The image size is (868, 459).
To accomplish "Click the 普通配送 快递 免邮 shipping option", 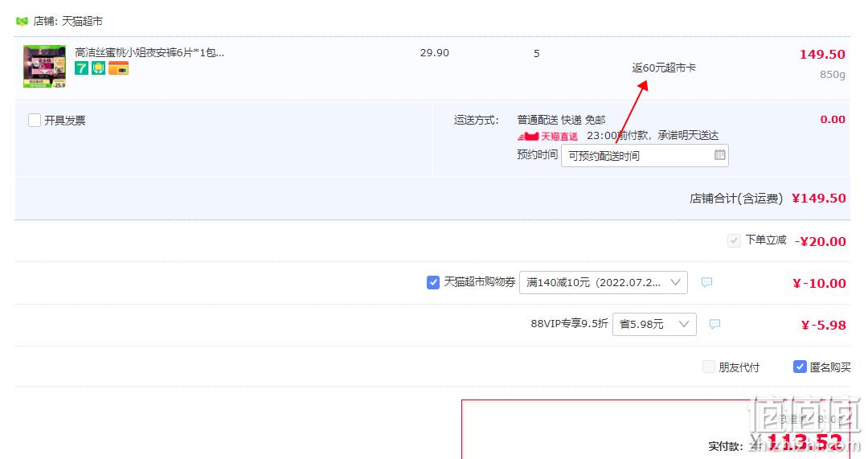I will pos(561,120).
